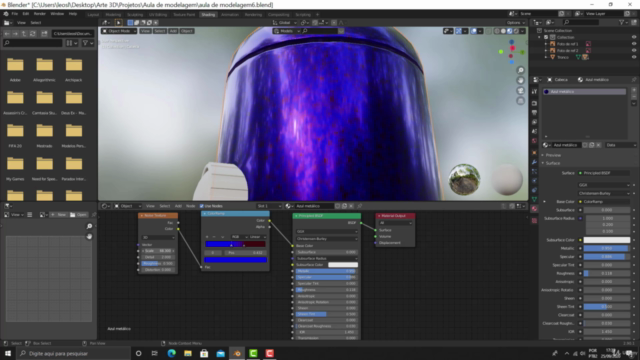Open the Render menu
640x360 pixels.
click(x=40, y=14)
